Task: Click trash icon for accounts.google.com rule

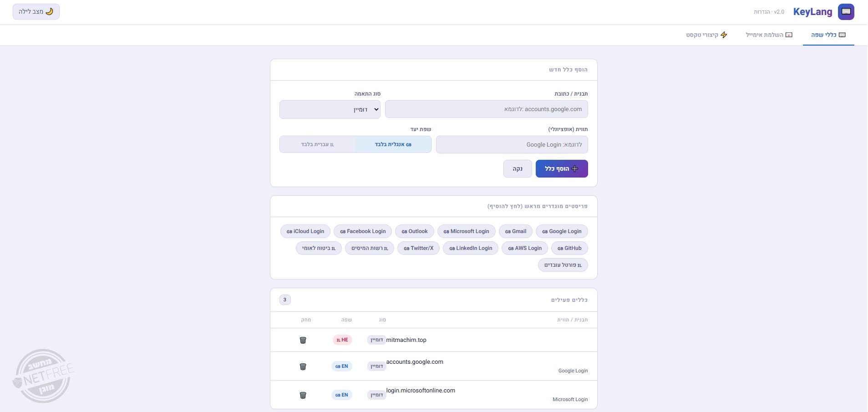Action: [303, 366]
